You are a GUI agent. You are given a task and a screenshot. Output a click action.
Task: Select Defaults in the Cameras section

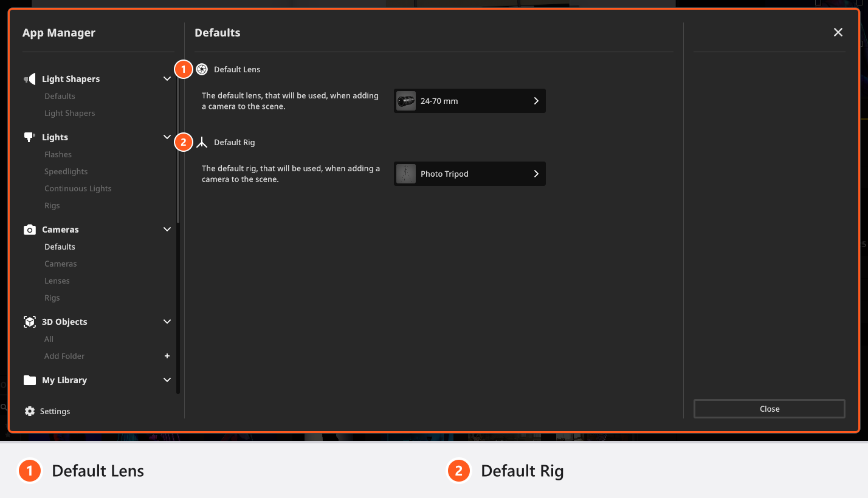tap(60, 247)
